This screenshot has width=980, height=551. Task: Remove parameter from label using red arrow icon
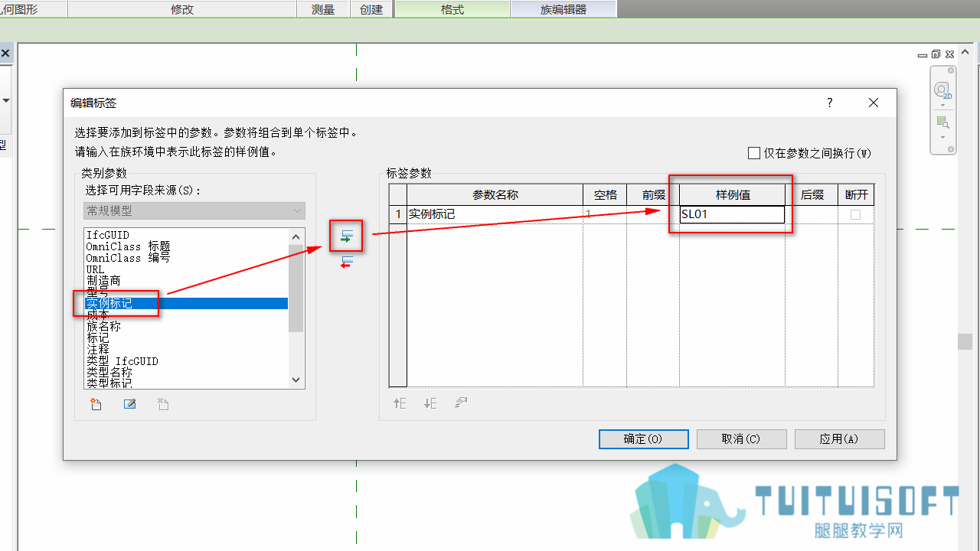pos(347,264)
